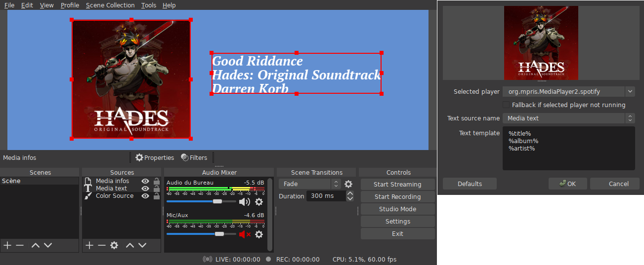Click the Duration 300 ms field
This screenshot has width=644, height=265.
(326, 196)
